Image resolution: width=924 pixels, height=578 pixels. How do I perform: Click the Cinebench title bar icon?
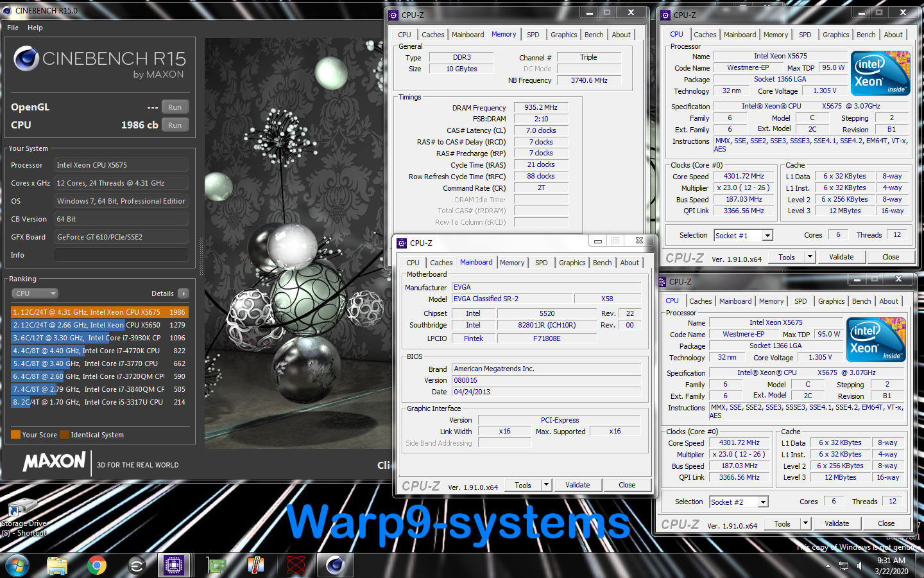tap(7, 10)
